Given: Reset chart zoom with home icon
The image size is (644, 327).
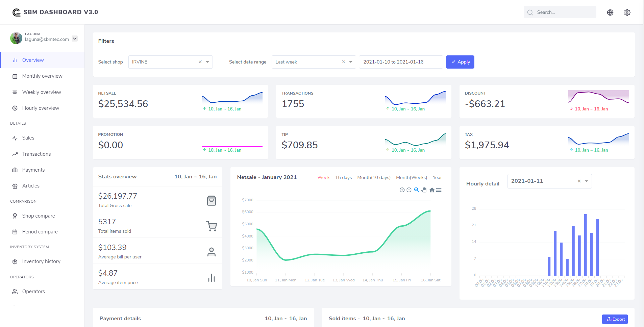Looking at the screenshot, I should tap(432, 190).
